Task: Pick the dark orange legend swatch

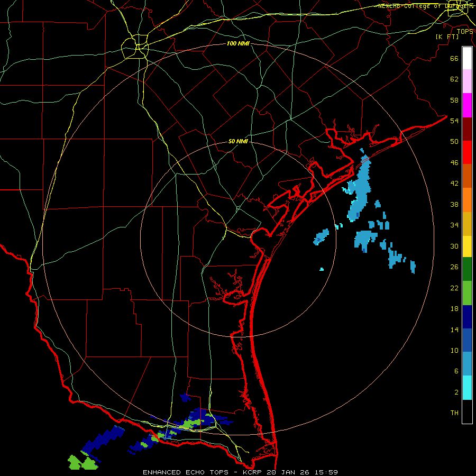Action: [x=467, y=176]
